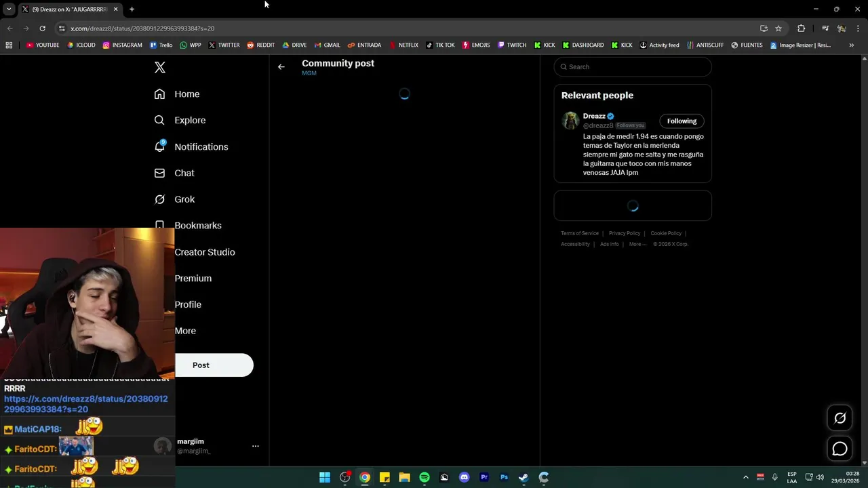Open Discord from the taskbar
868x488 pixels.
(x=464, y=477)
